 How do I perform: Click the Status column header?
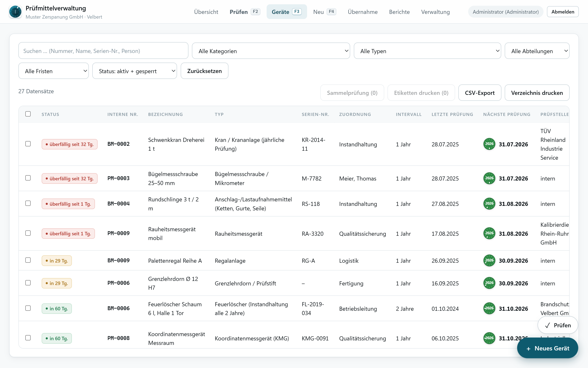(x=50, y=114)
